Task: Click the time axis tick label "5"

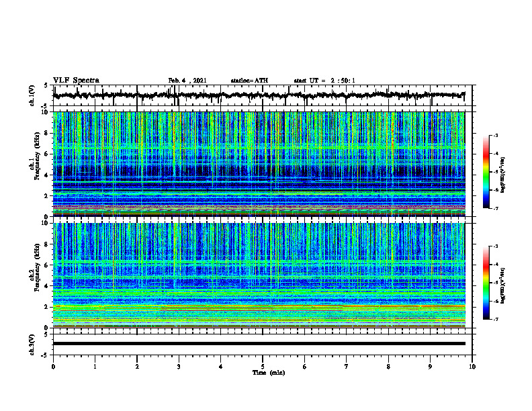Action: click(x=263, y=367)
